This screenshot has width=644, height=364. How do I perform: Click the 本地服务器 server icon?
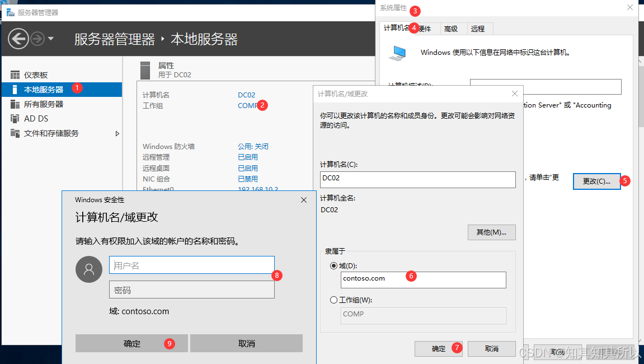pos(15,89)
